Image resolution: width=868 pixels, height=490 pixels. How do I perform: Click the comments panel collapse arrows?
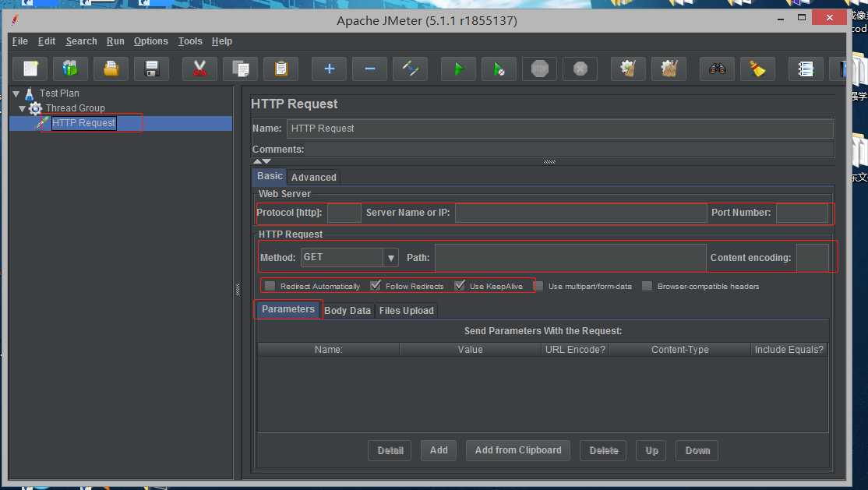[262, 162]
